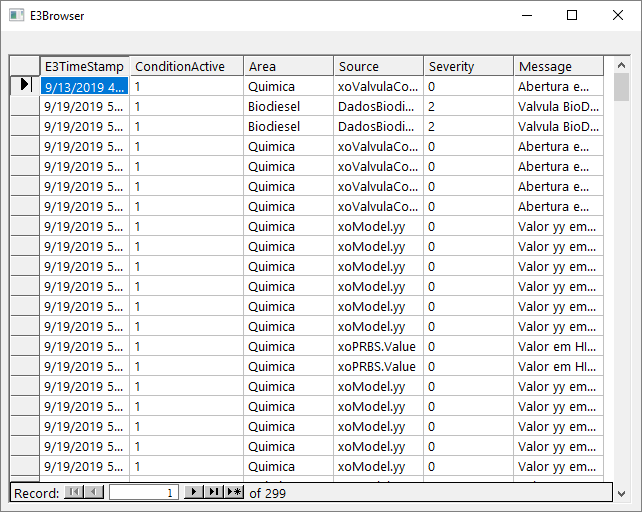Viewport: 642px width, 512px height.
Task: Click the first xoPRBS.Value Source cell
Action: pos(378,346)
